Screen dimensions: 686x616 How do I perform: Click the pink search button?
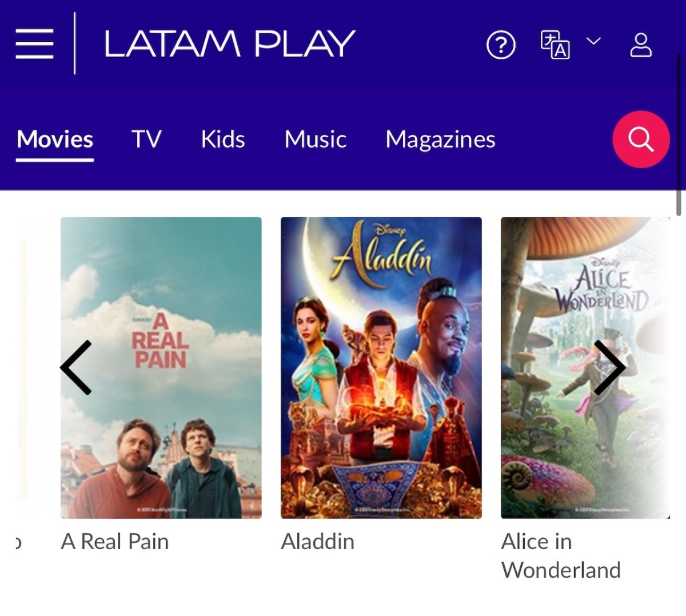click(641, 140)
